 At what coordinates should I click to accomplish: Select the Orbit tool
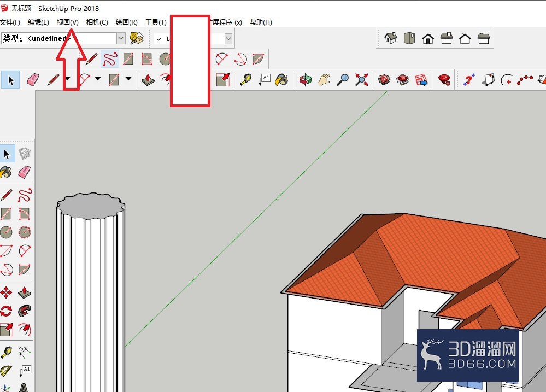click(306, 80)
